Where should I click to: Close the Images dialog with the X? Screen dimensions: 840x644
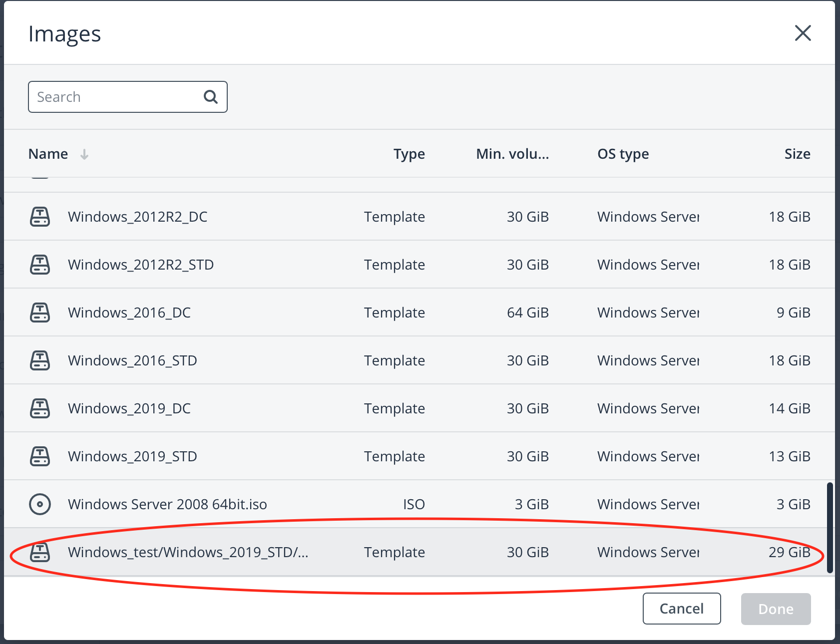pyautogui.click(x=803, y=33)
